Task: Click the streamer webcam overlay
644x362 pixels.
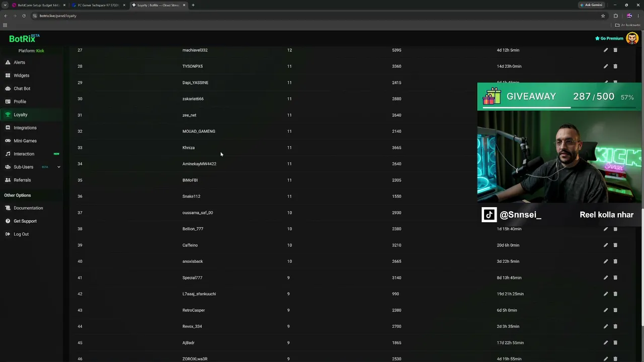Action: [559, 156]
